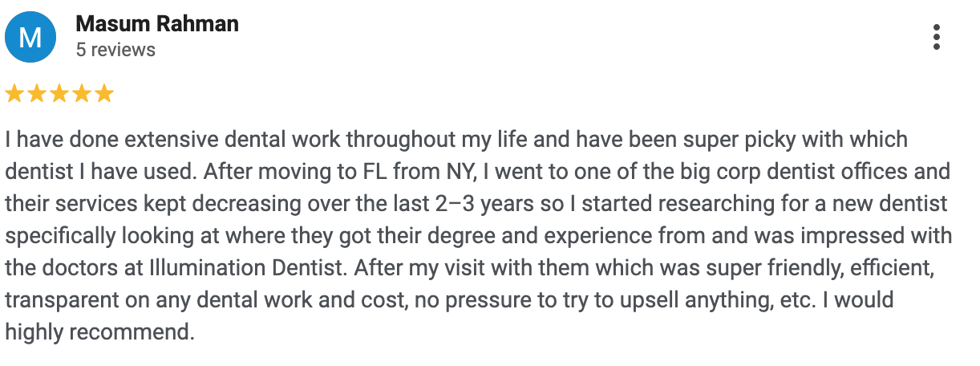The height and width of the screenshot is (366, 980).
Task: Click the blue M profile avatar
Action: (x=30, y=37)
